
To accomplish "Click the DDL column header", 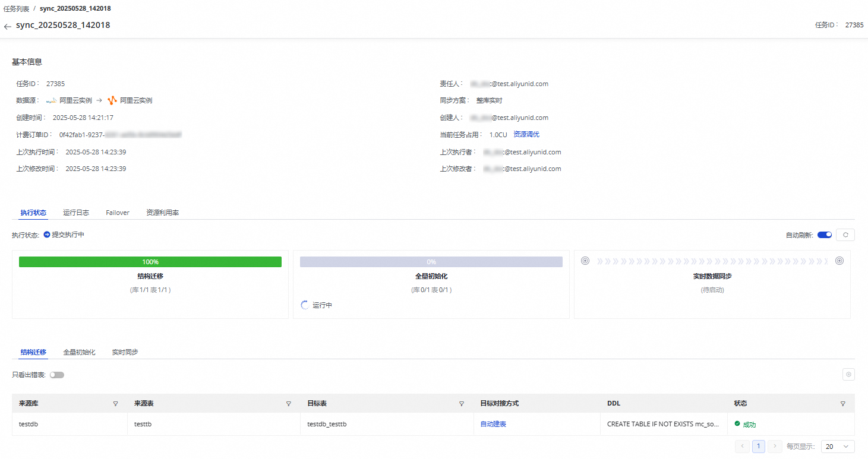I will click(x=614, y=403).
